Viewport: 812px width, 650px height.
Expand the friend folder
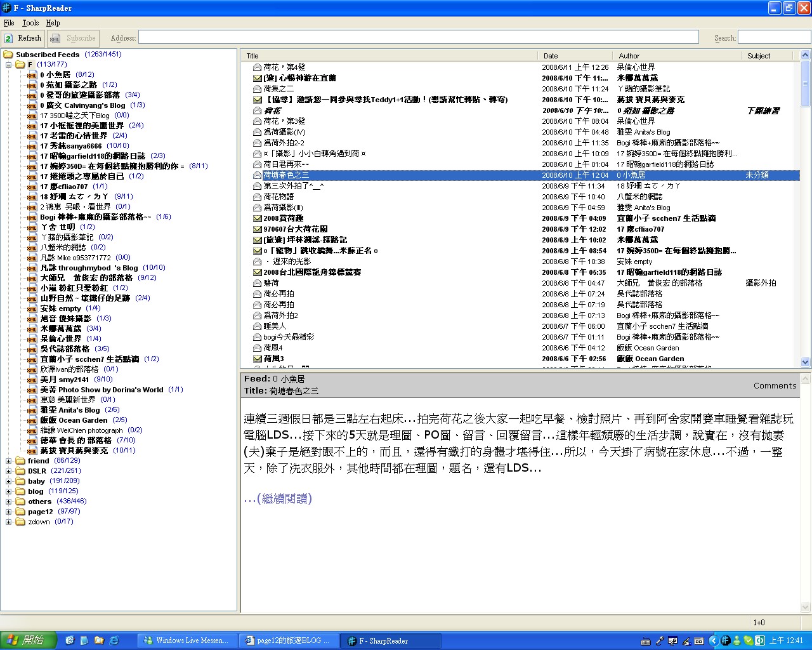[x=9, y=461]
